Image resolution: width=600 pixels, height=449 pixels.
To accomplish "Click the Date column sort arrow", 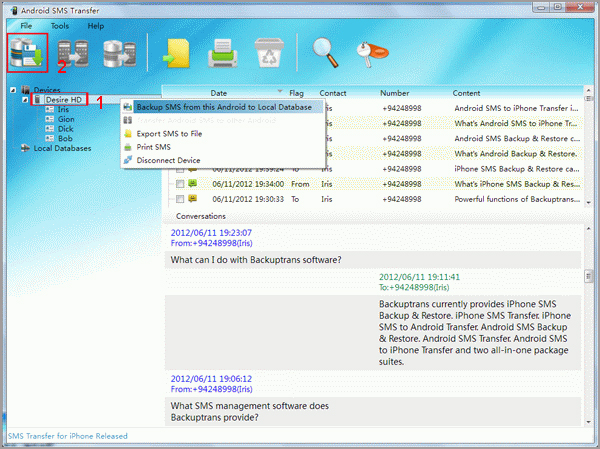I will [x=280, y=91].
